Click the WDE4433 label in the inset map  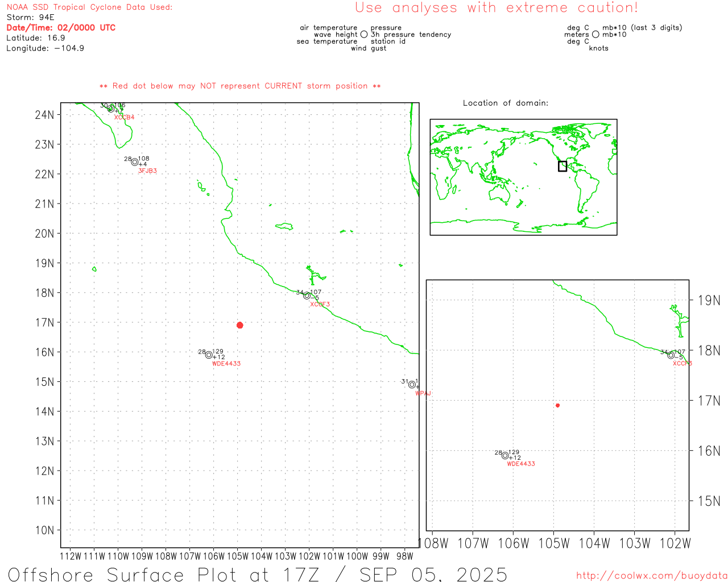(521, 464)
